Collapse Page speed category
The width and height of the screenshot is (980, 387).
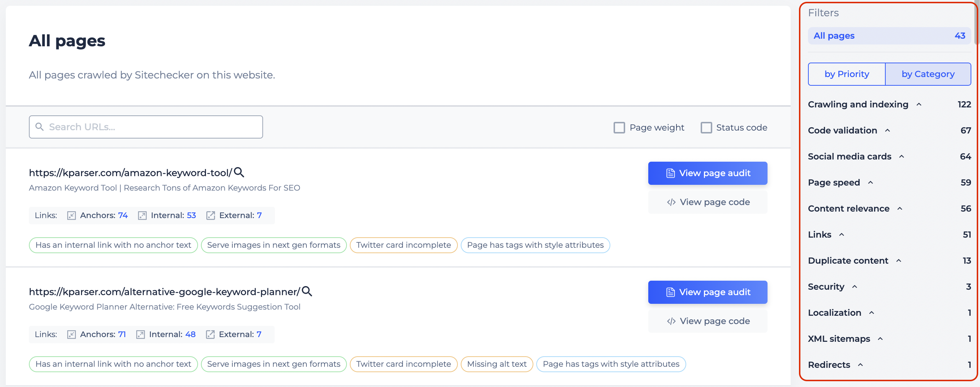[871, 182]
